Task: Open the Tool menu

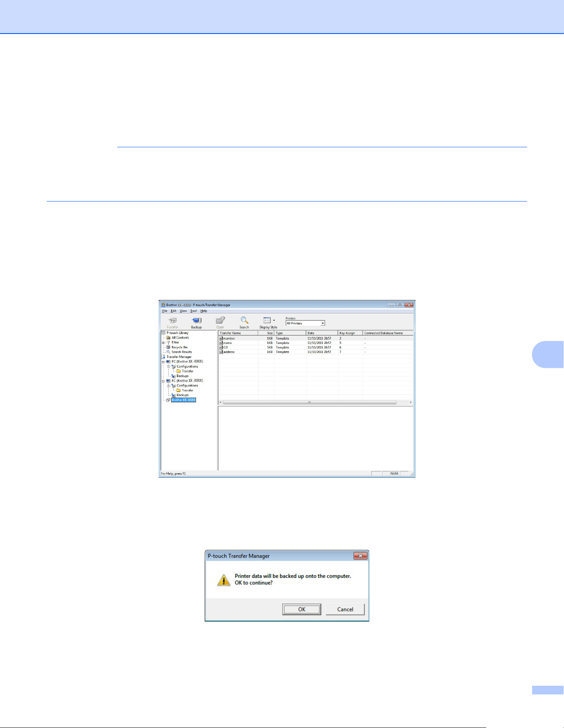Action: (x=194, y=311)
